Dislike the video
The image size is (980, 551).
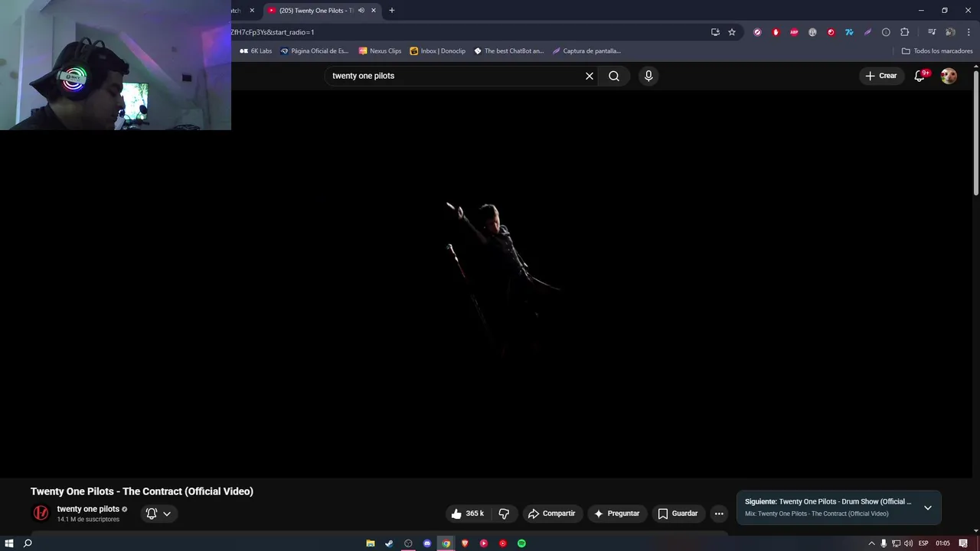(x=504, y=514)
